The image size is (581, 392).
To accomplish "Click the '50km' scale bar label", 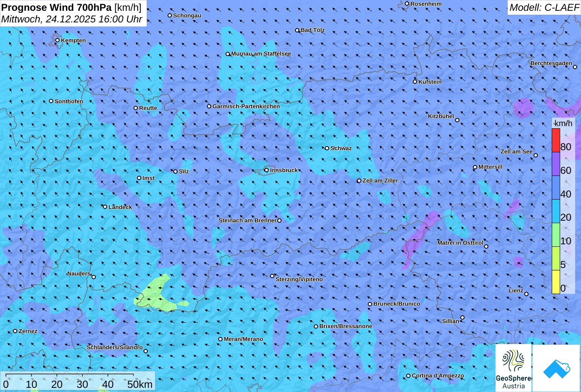I will (140, 384).
